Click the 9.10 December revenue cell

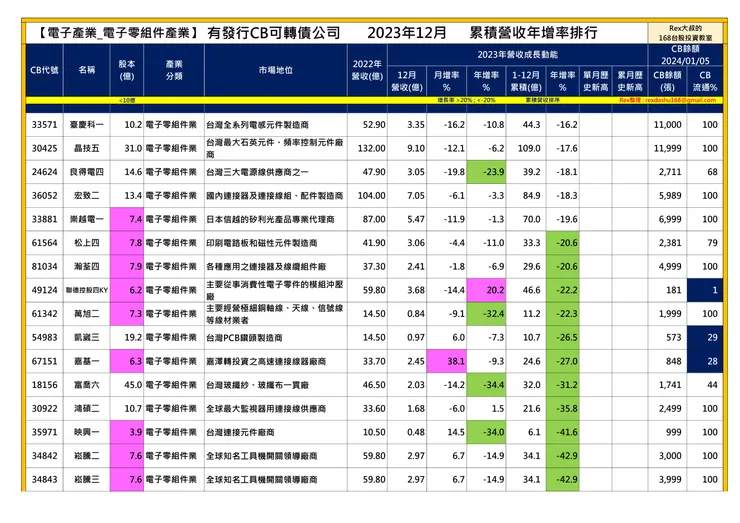pyautogui.click(x=407, y=148)
